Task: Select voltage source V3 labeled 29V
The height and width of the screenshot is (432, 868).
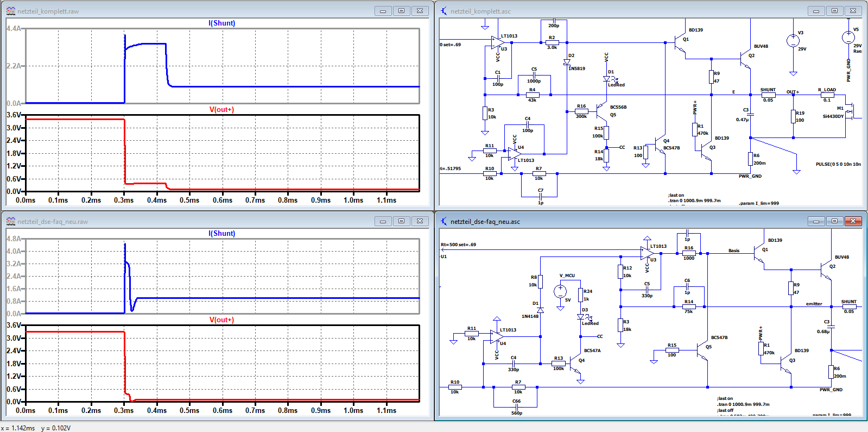Action: point(793,40)
